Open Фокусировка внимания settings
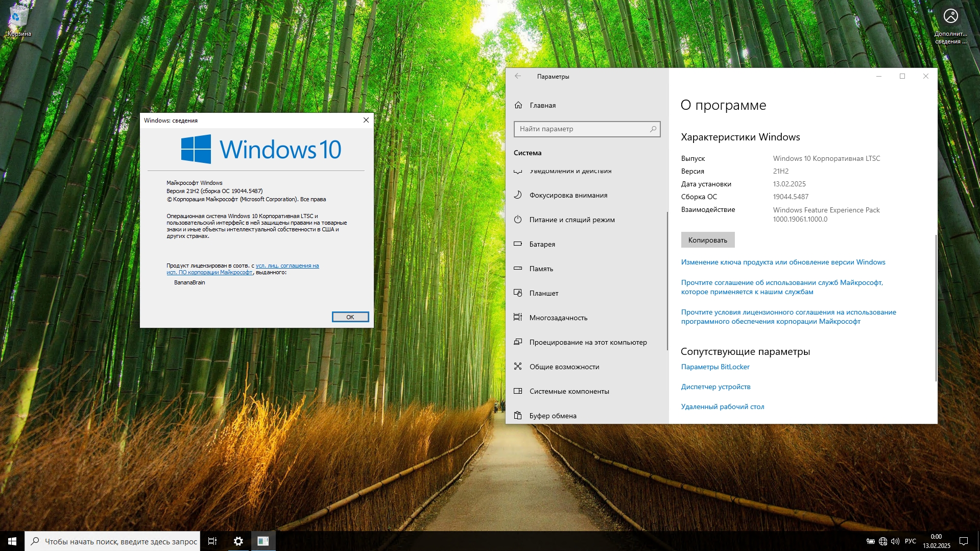Image resolution: width=980 pixels, height=551 pixels. (x=587, y=195)
